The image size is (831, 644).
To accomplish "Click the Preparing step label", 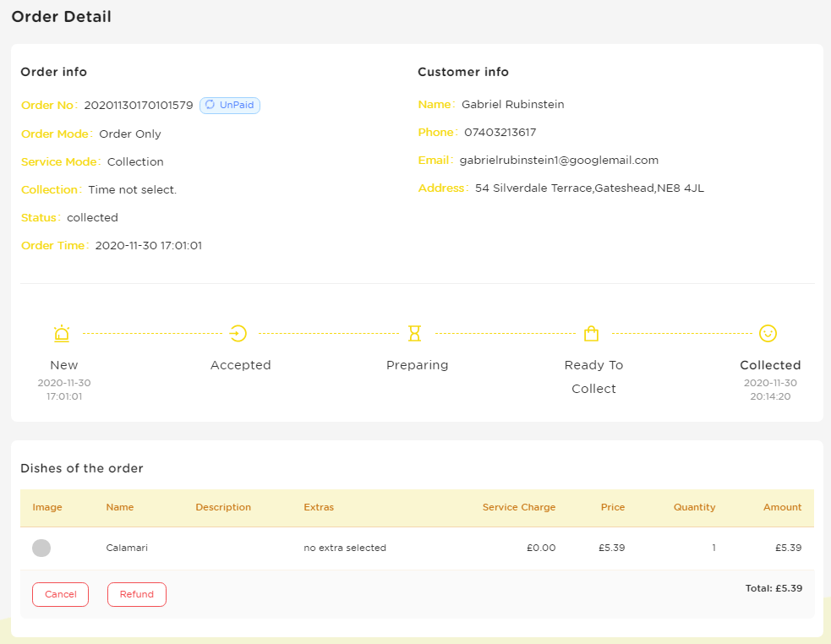I will pos(417,365).
